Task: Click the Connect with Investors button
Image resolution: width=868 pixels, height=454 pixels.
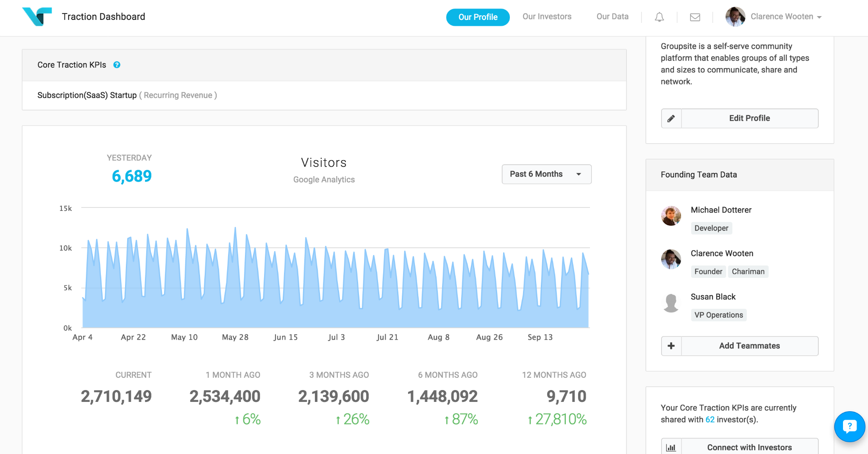Action: (740, 447)
